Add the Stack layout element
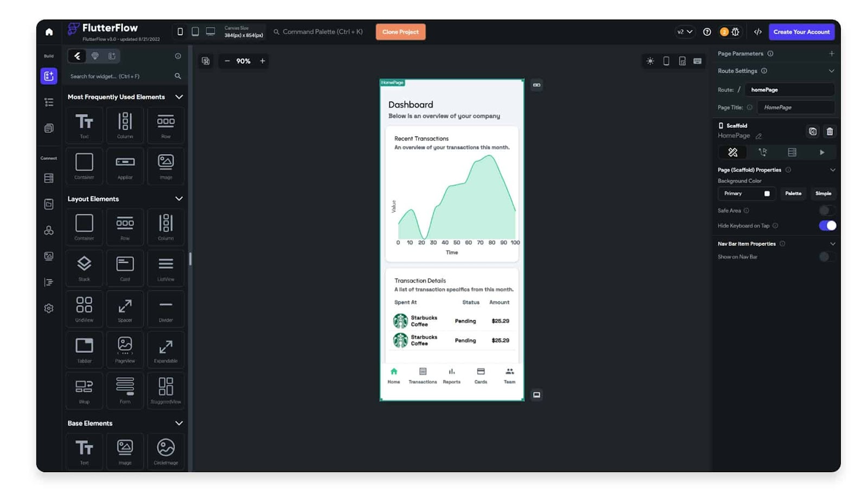Image resolution: width=868 pixels, height=502 pixels. coord(84,268)
